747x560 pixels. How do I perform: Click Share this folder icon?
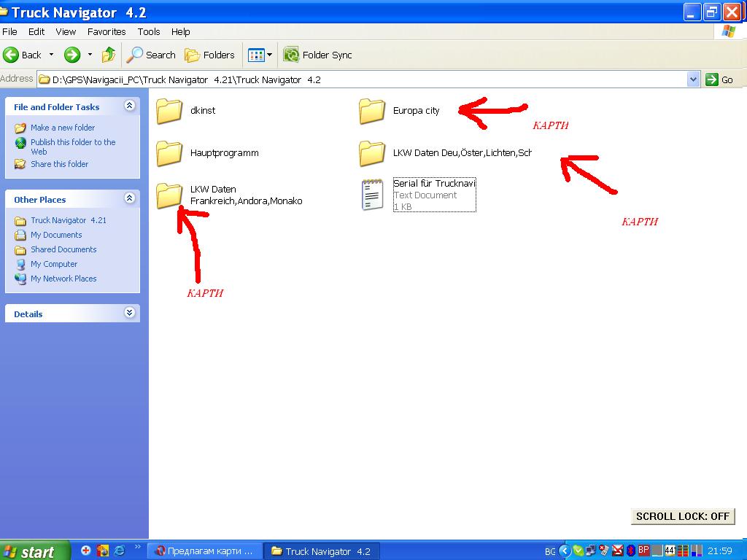pos(20,164)
